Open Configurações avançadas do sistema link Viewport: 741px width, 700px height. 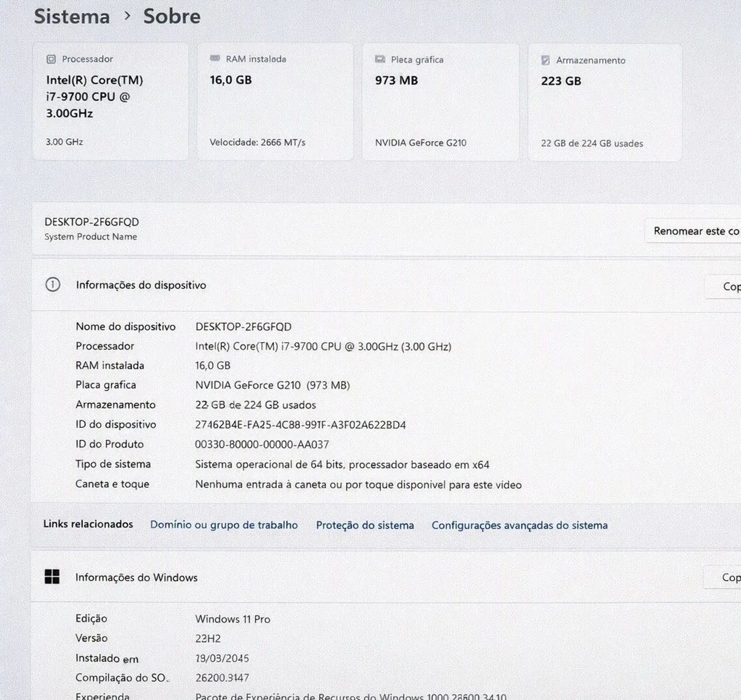(519, 525)
